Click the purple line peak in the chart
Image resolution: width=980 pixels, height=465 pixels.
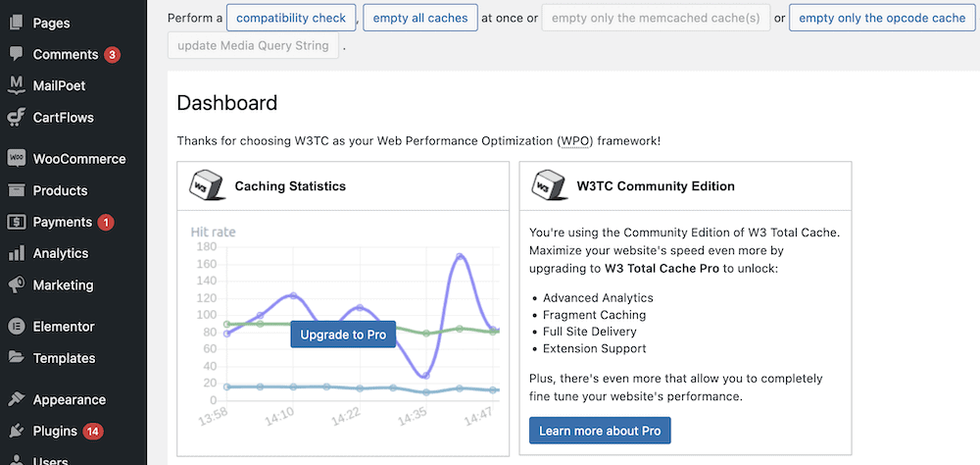[x=460, y=257]
